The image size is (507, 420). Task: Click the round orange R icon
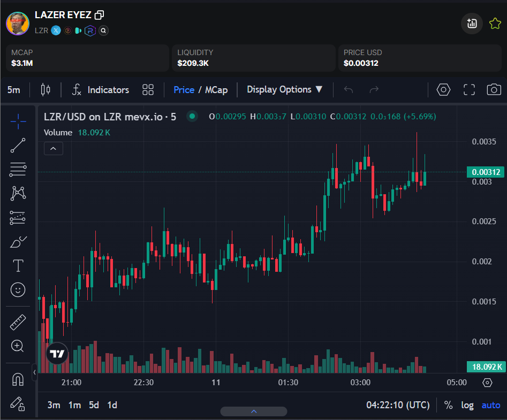point(67,30)
